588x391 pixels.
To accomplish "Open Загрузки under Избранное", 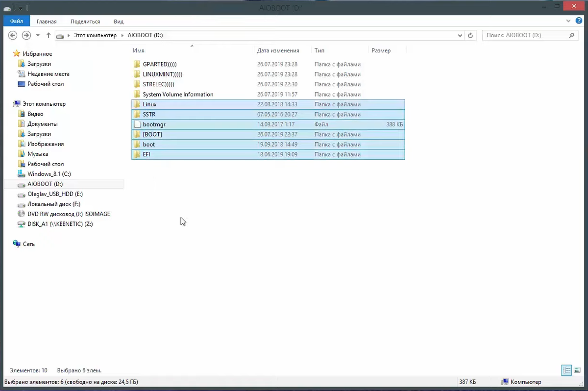I will (x=39, y=64).
